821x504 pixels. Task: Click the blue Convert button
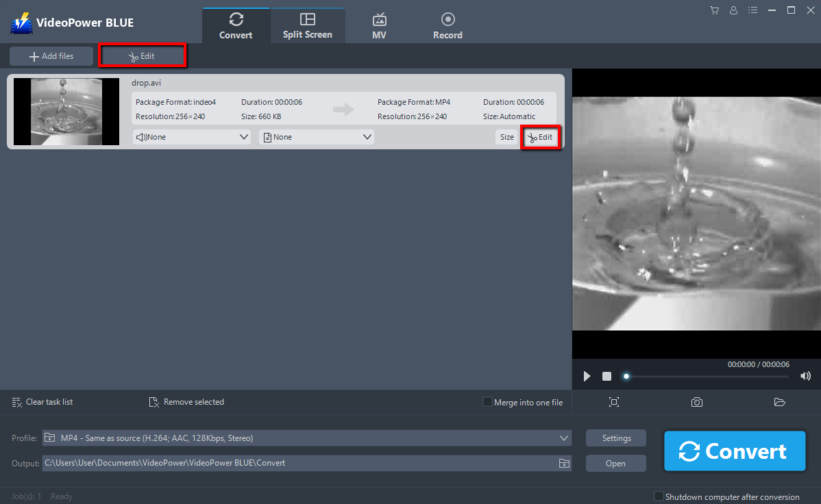(x=734, y=451)
